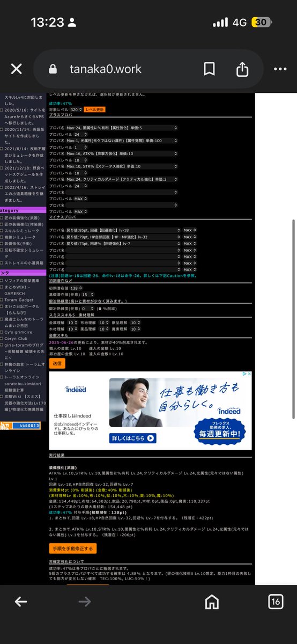The image size is (297, 644).
Task: Open 基礎潜在値 15 dropdown
Action: pos(88,295)
